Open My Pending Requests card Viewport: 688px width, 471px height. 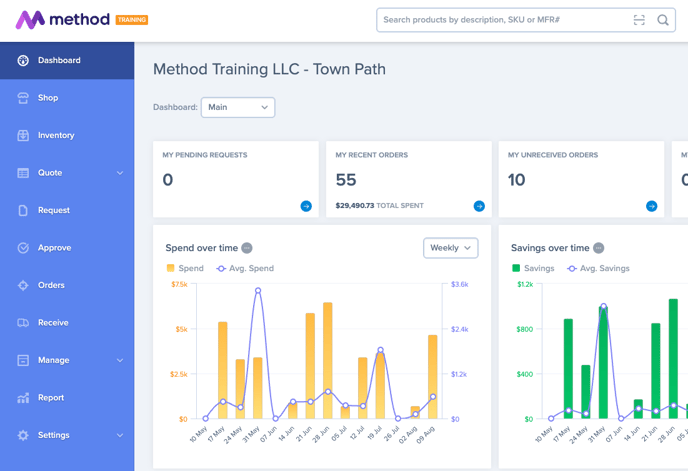[x=236, y=179]
